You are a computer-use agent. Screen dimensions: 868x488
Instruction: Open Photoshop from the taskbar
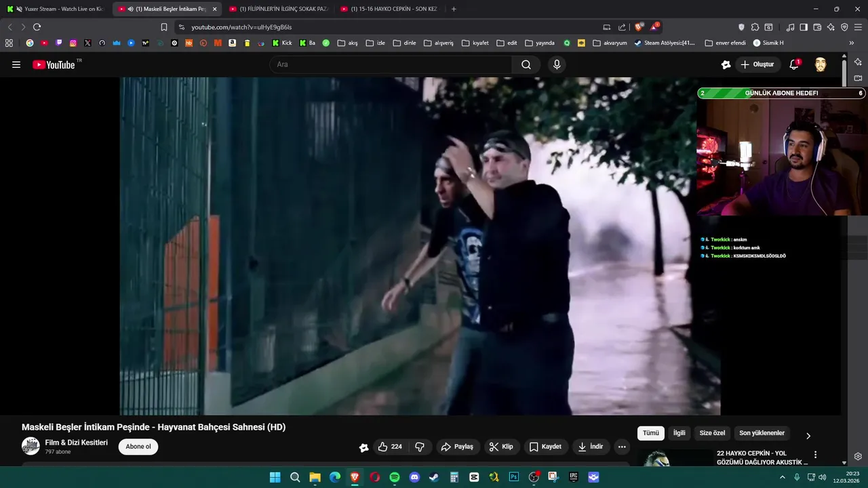click(514, 477)
